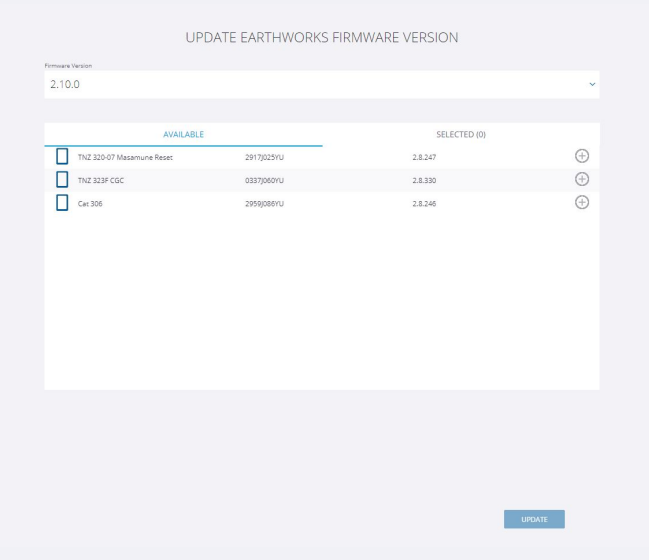Switch to the SELECTED (0) tab
This screenshot has width=649, height=560.
[x=461, y=135]
